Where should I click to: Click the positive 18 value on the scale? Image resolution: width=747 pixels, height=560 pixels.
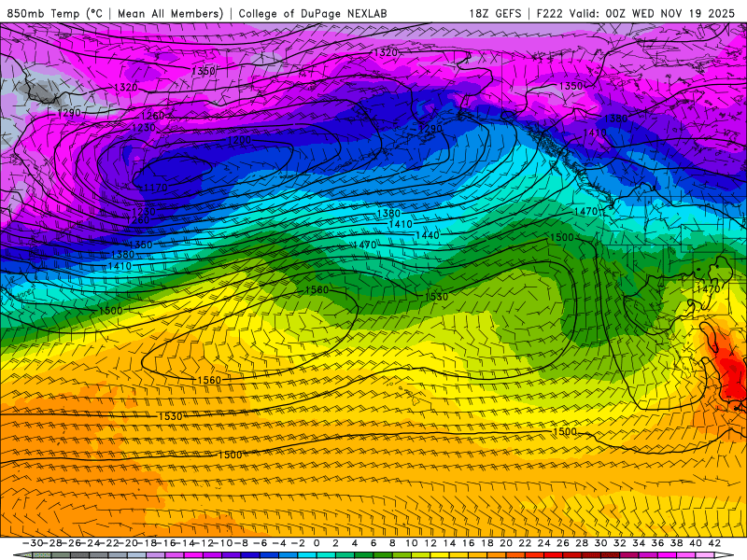[487, 543]
